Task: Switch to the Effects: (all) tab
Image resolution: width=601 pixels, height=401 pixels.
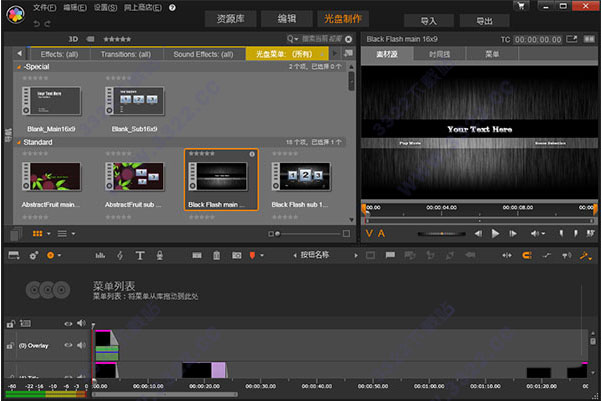Action: (x=59, y=54)
